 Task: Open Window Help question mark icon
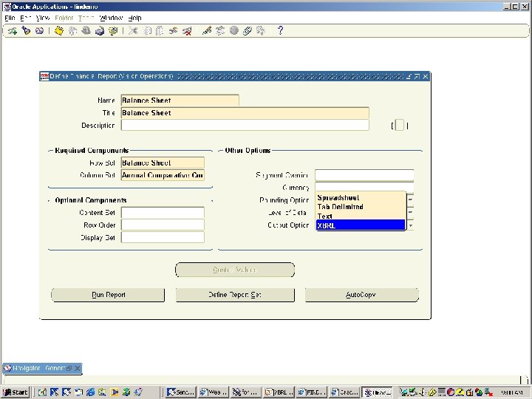tap(280, 31)
